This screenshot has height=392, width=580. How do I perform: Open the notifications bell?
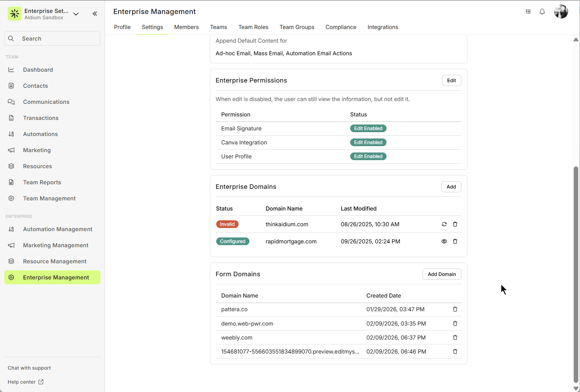tap(542, 12)
